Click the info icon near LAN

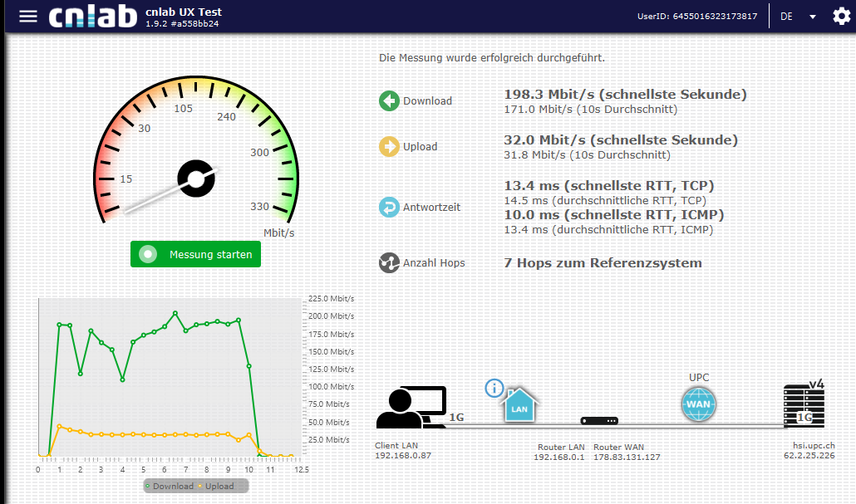point(494,388)
